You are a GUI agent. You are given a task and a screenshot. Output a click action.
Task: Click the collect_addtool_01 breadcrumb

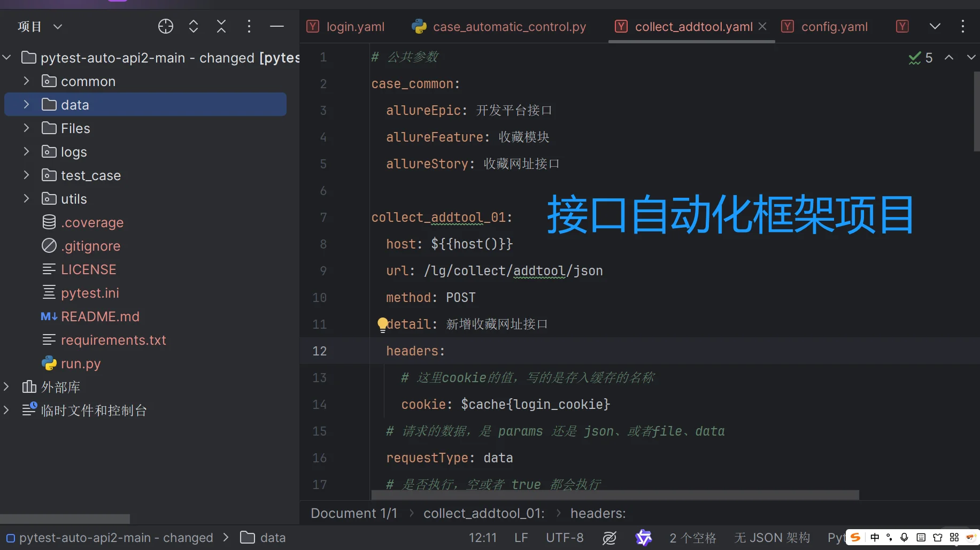(x=483, y=513)
